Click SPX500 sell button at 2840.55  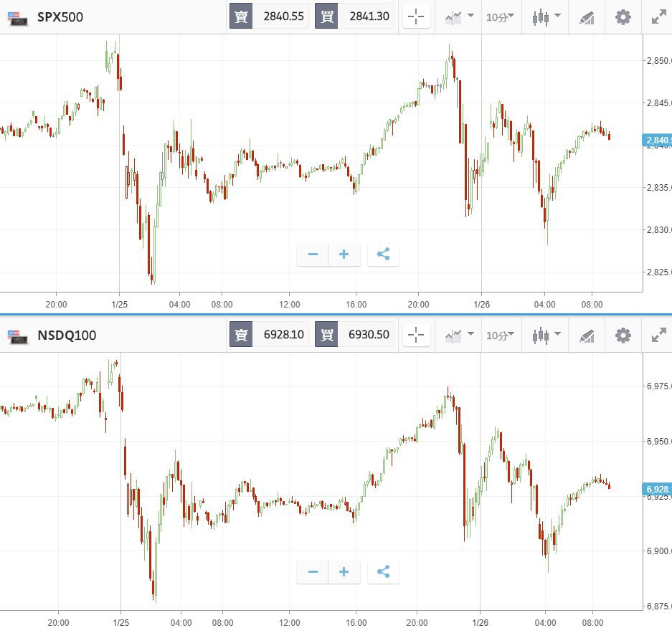coord(269,16)
